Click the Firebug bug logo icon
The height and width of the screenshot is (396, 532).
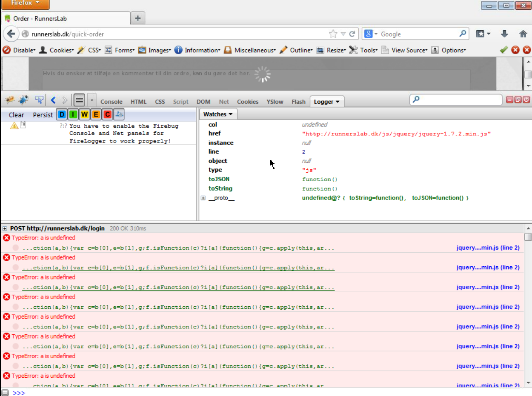click(x=9, y=100)
